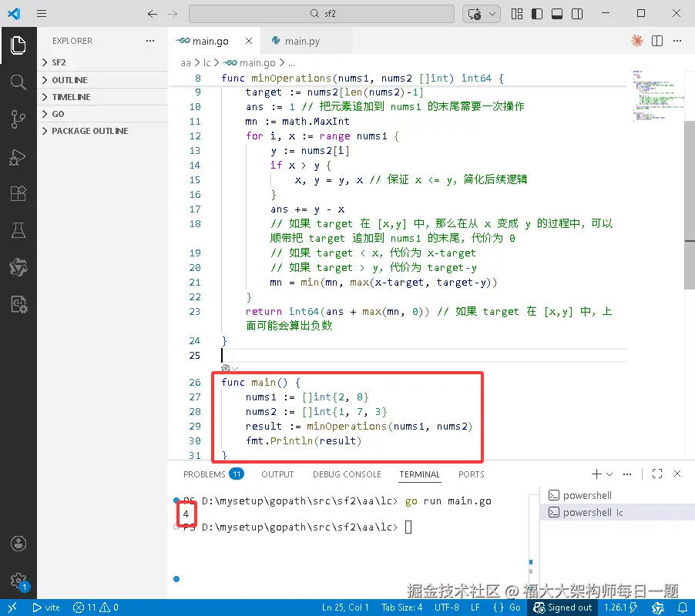
Task: Open notifications bell in status bar
Action: point(683,607)
